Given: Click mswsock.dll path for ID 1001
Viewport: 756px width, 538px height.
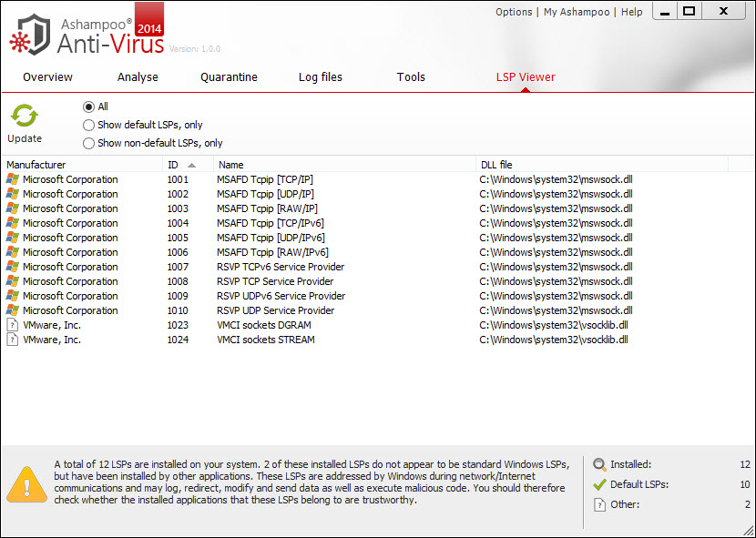Looking at the screenshot, I should click(556, 179).
